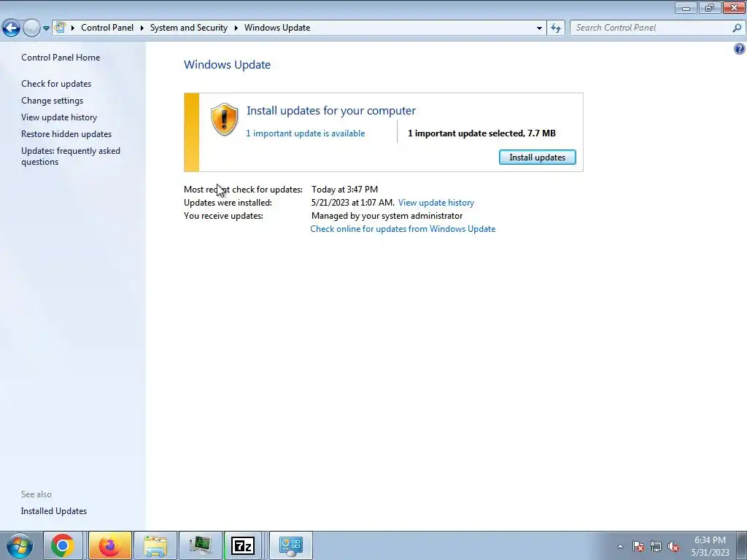Select Windows Update breadcrumb
Screen dimensions: 747x560
tap(277, 28)
